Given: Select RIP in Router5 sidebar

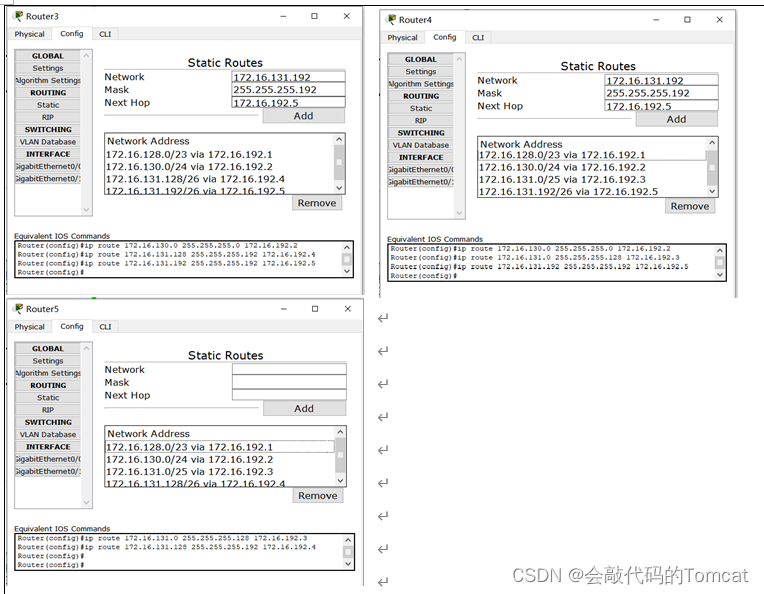Looking at the screenshot, I should pyautogui.click(x=48, y=410).
